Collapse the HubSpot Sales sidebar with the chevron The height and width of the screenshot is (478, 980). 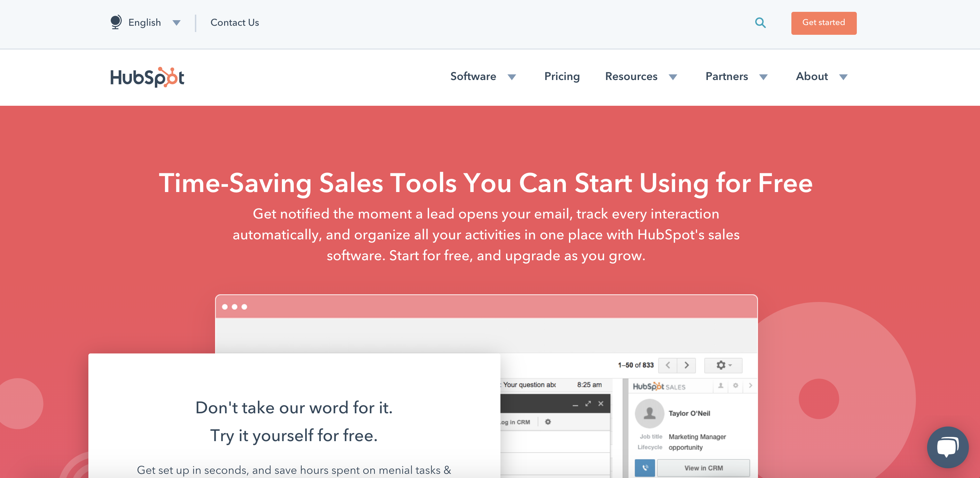(750, 386)
